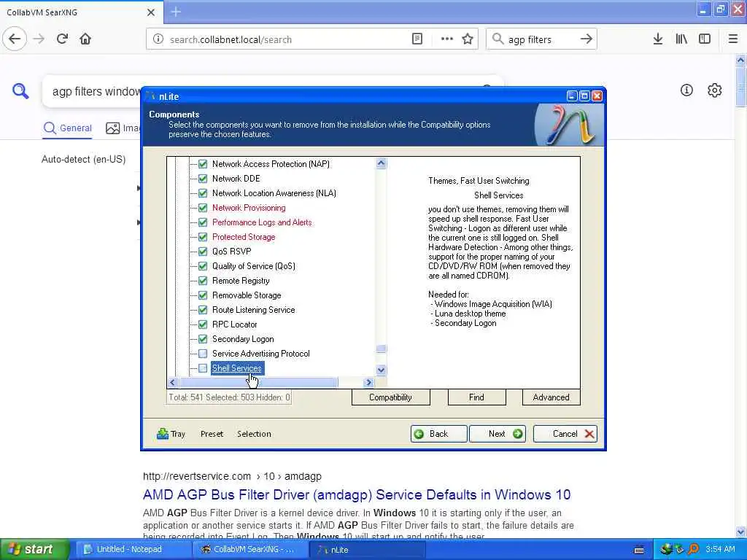Open a new Firefox tab
This screenshot has width=747, height=560.
[176, 12]
